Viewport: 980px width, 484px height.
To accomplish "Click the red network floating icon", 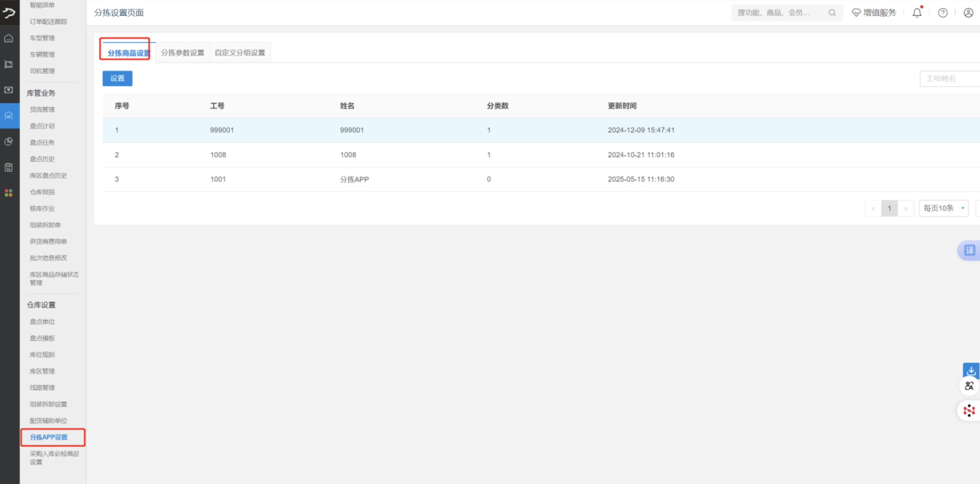I will 969,410.
